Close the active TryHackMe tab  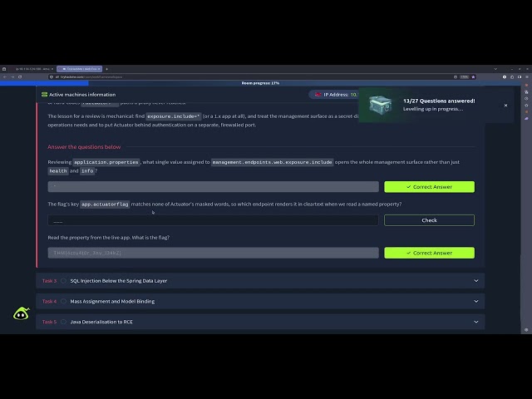(x=99, y=69)
